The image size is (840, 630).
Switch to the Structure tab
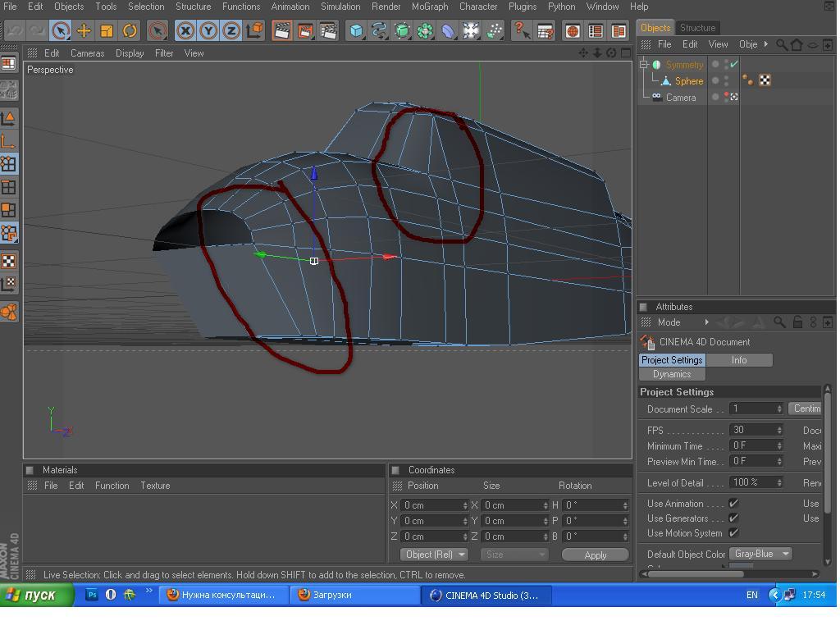[x=697, y=28]
